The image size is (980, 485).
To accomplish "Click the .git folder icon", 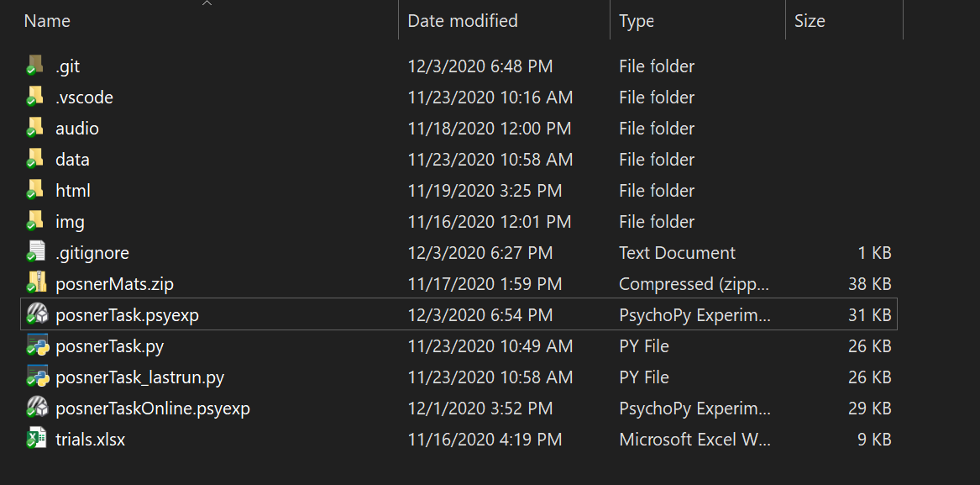I will tap(35, 66).
